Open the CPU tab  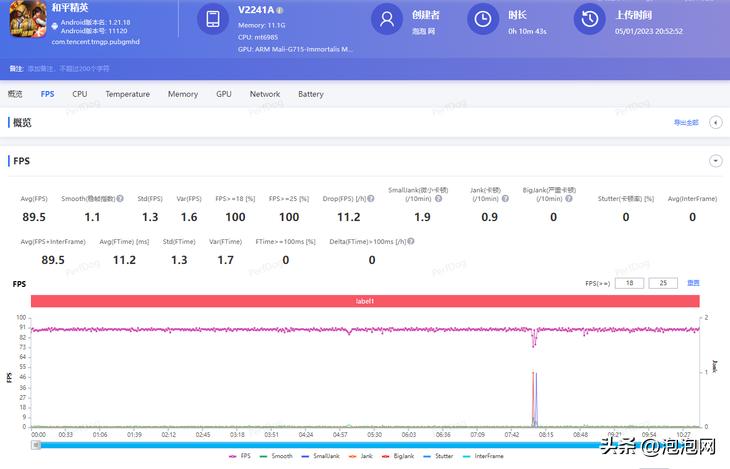point(80,94)
